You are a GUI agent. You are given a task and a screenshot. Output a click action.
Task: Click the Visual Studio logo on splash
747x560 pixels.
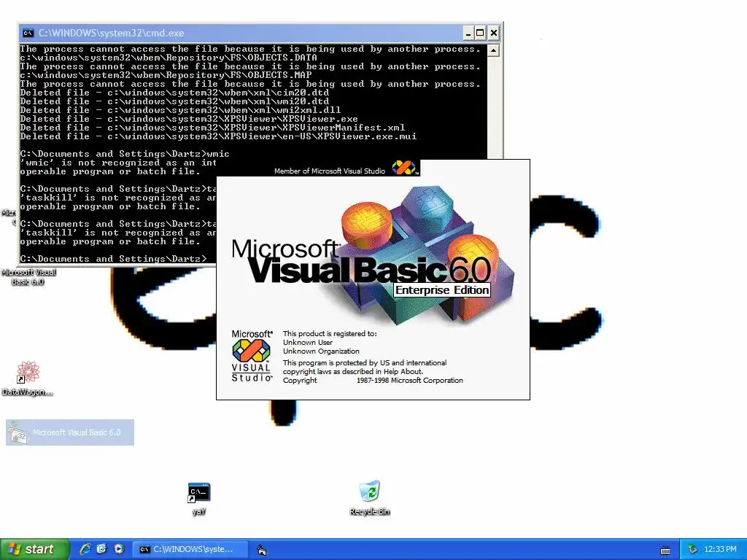[252, 356]
